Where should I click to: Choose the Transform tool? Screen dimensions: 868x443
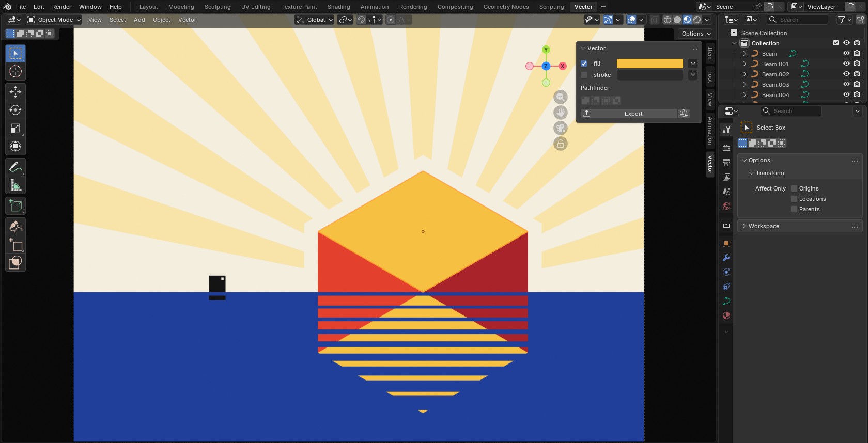coord(16,146)
